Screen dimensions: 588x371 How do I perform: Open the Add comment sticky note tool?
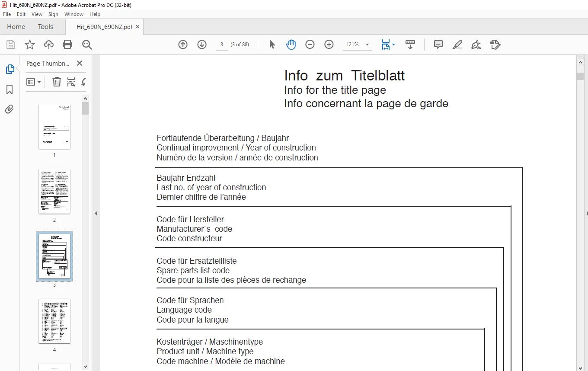[x=438, y=45]
